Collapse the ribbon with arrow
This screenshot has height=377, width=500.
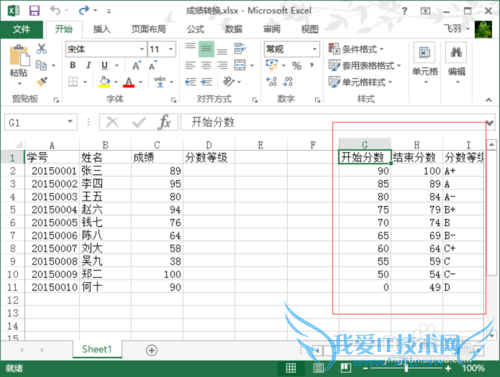tap(489, 99)
